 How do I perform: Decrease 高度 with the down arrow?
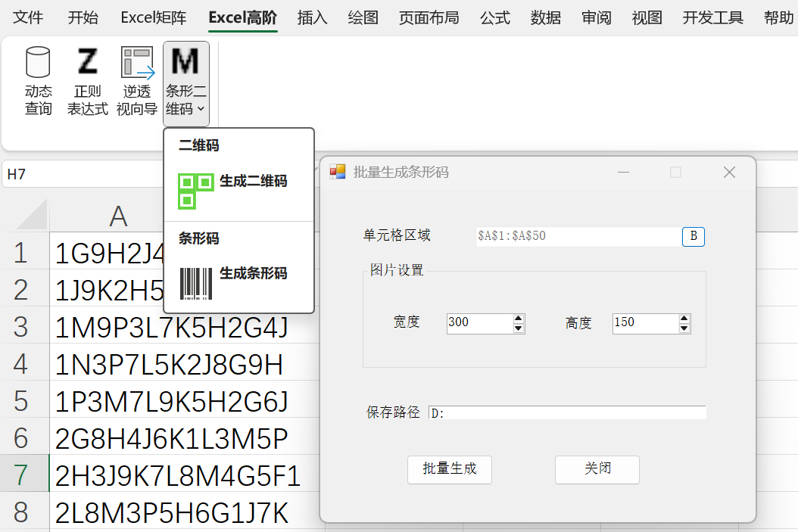[x=684, y=328]
